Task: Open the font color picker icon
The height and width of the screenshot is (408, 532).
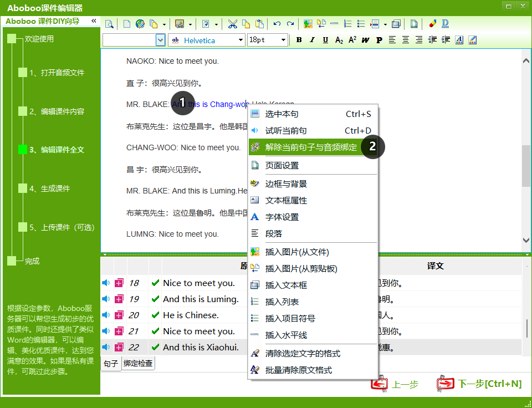Action: [459, 40]
